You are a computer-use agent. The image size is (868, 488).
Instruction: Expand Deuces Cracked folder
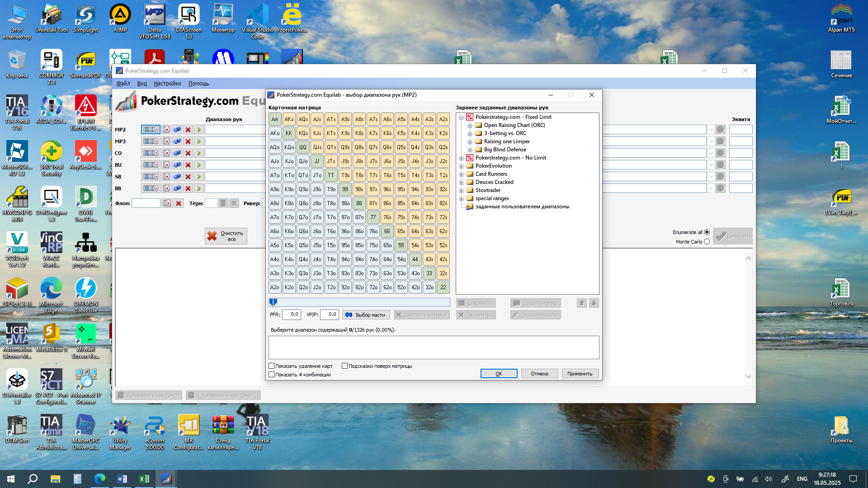pyautogui.click(x=462, y=183)
